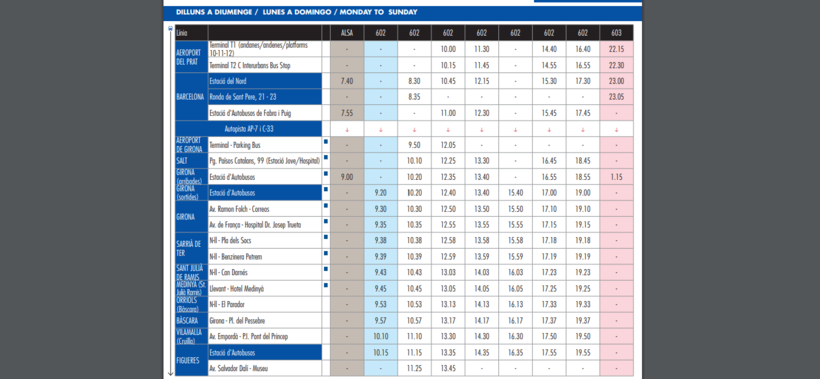Click the pink 1.15 Girona arrival time
The width and height of the screenshot is (820, 379).
click(x=617, y=177)
